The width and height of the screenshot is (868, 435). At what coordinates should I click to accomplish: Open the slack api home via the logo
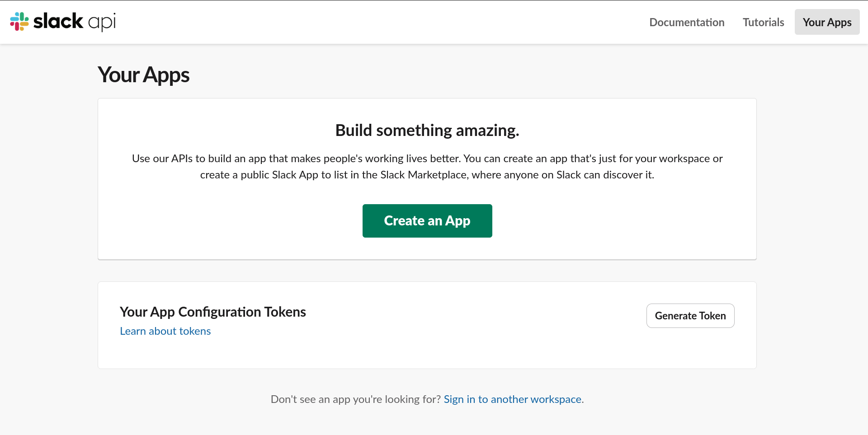pos(62,22)
